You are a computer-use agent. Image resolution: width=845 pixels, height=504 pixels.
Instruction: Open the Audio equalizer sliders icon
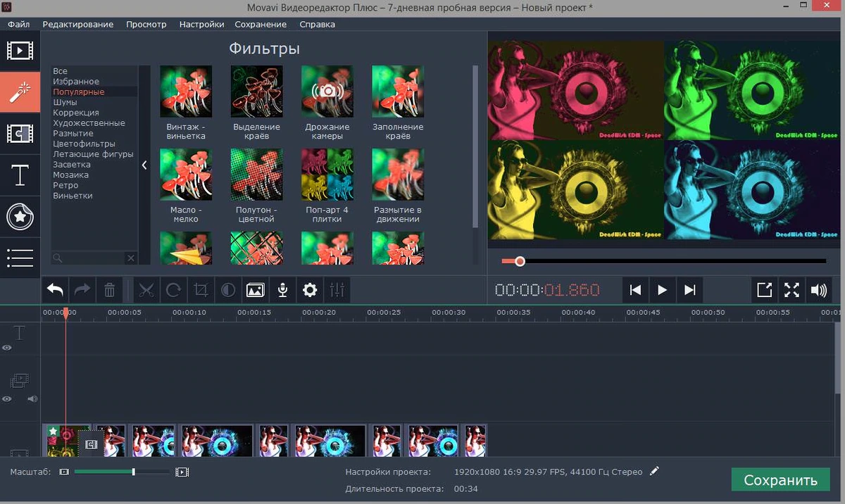[337, 289]
